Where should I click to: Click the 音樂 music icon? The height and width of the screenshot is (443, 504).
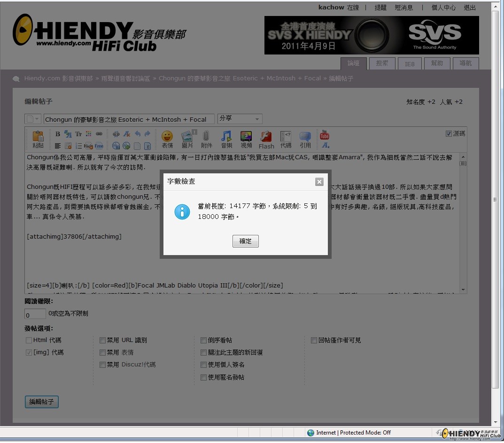tap(226, 139)
